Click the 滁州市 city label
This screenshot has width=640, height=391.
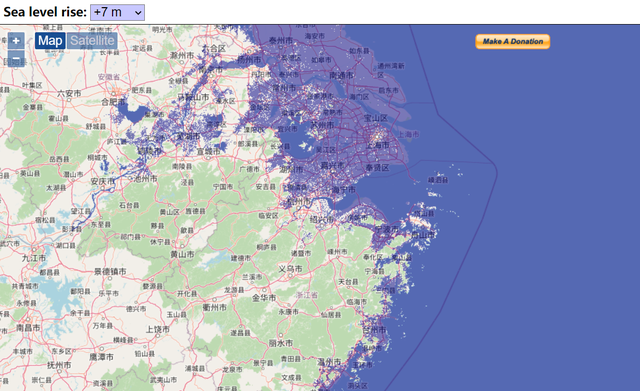pyautogui.click(x=182, y=55)
